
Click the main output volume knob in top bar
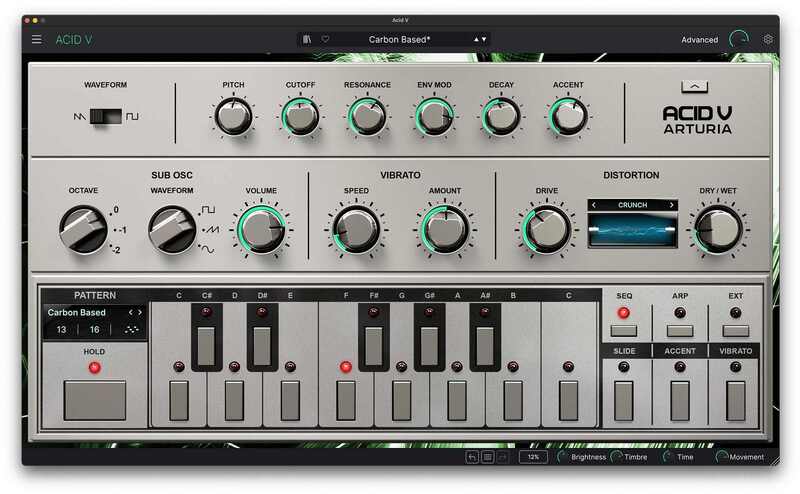click(739, 39)
